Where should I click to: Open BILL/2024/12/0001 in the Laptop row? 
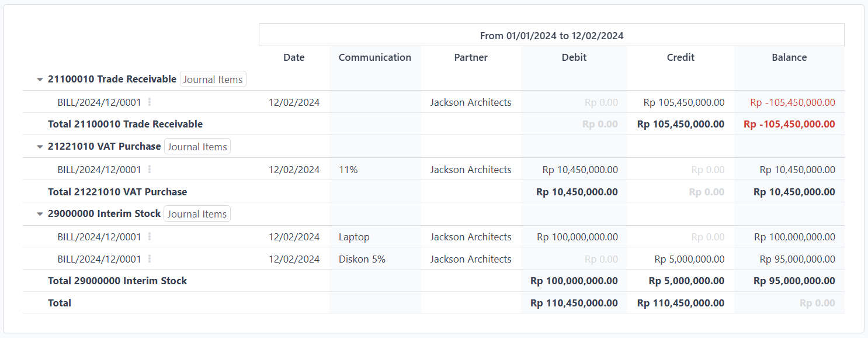coord(99,237)
